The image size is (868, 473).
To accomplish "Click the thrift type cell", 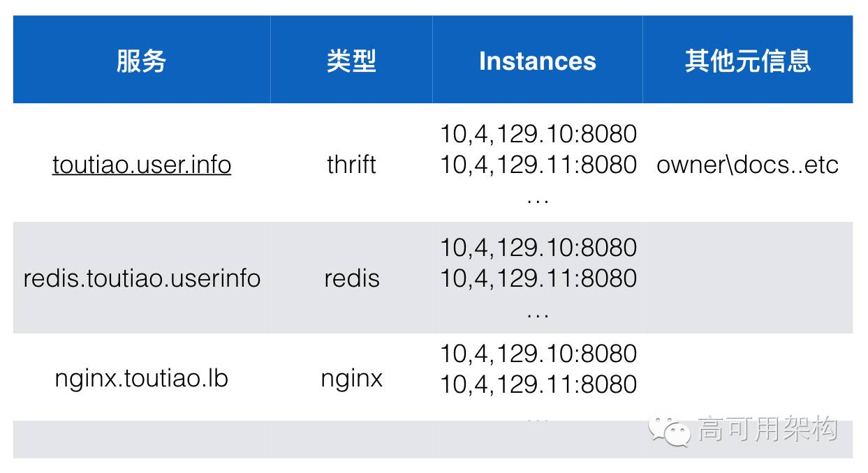I will coord(351,165).
